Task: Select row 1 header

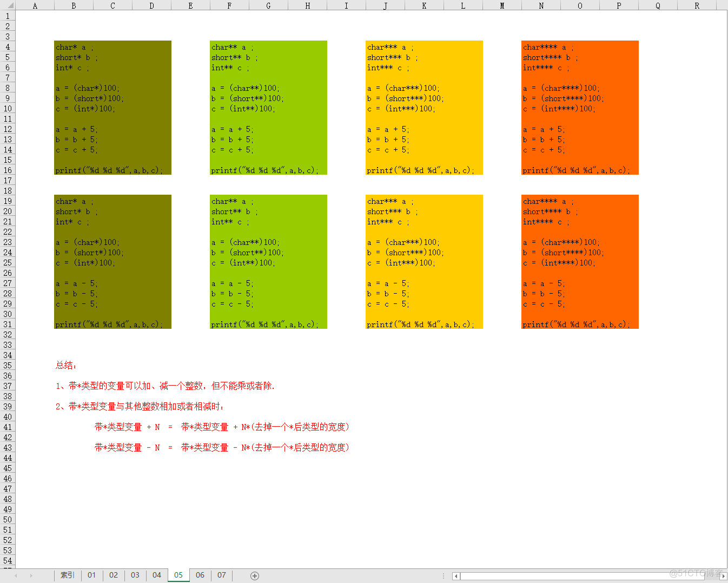Action: 8,16
